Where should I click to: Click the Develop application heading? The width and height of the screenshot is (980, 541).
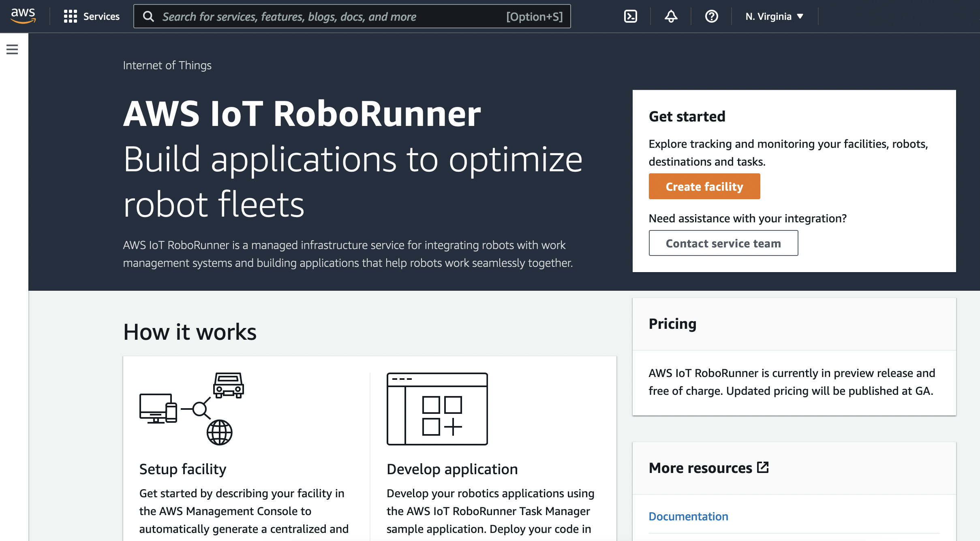(452, 469)
